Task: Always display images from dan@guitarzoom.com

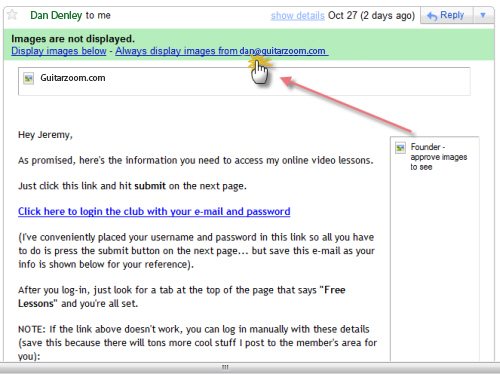Action: [x=222, y=51]
